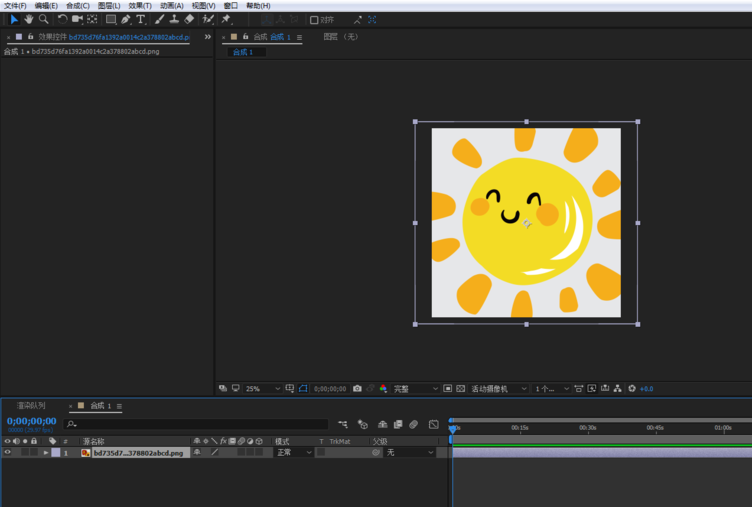Open the 25% magnification dropdown
Viewport: 752px width, 507px height.
[264, 388]
